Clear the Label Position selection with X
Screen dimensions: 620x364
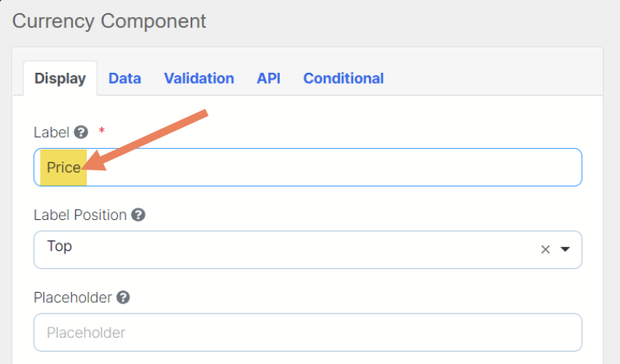(545, 249)
